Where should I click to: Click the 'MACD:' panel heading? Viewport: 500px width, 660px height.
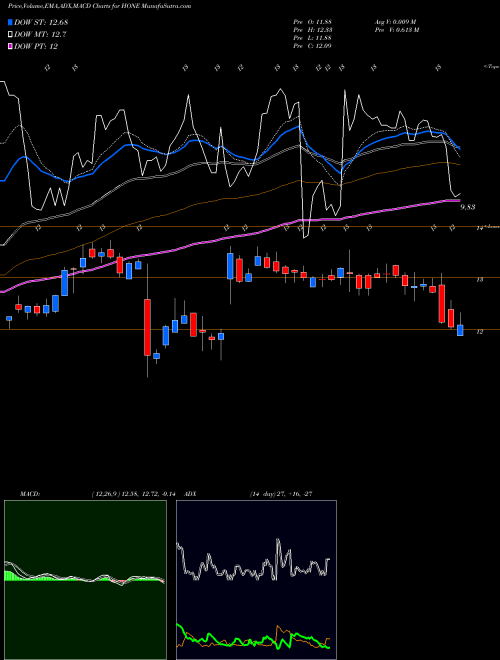click(29, 494)
